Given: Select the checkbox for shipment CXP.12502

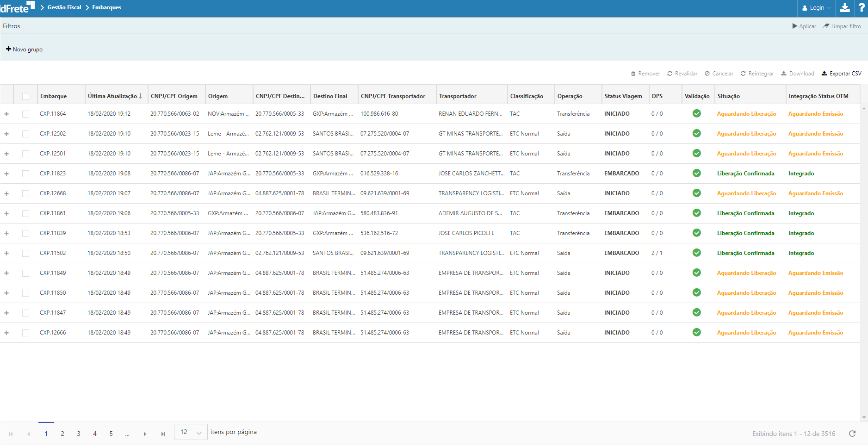Looking at the screenshot, I should pyautogui.click(x=26, y=134).
